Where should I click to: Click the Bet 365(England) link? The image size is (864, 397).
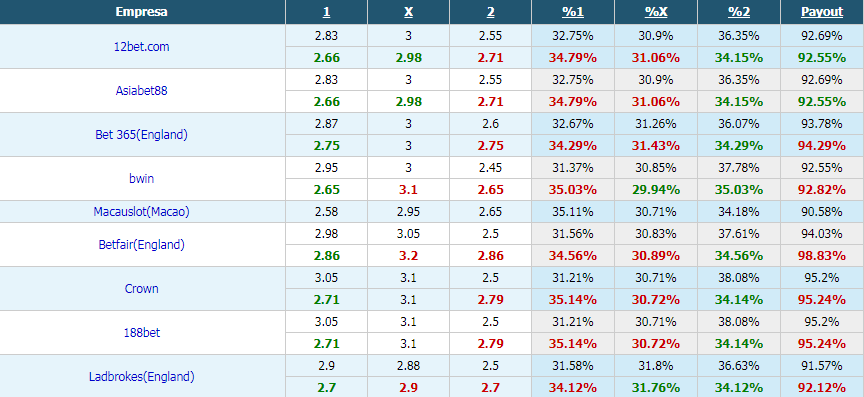click(142, 135)
